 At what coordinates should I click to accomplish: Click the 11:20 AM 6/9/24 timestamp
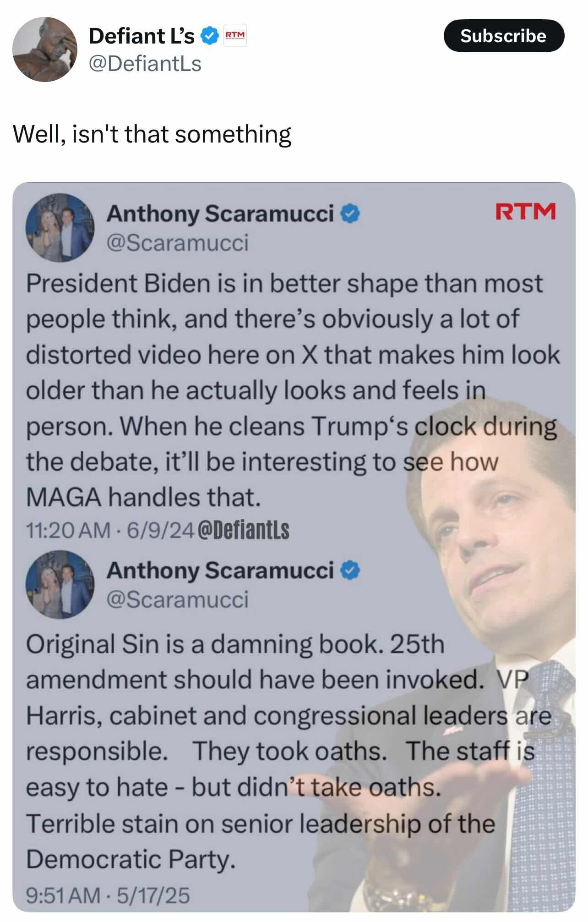(x=110, y=530)
